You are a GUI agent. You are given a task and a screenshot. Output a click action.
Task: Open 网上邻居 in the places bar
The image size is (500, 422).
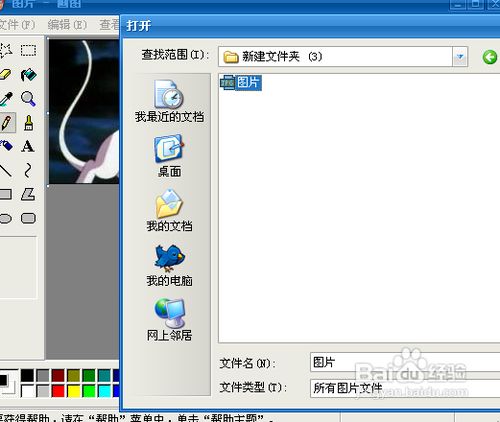pyautogui.click(x=169, y=319)
